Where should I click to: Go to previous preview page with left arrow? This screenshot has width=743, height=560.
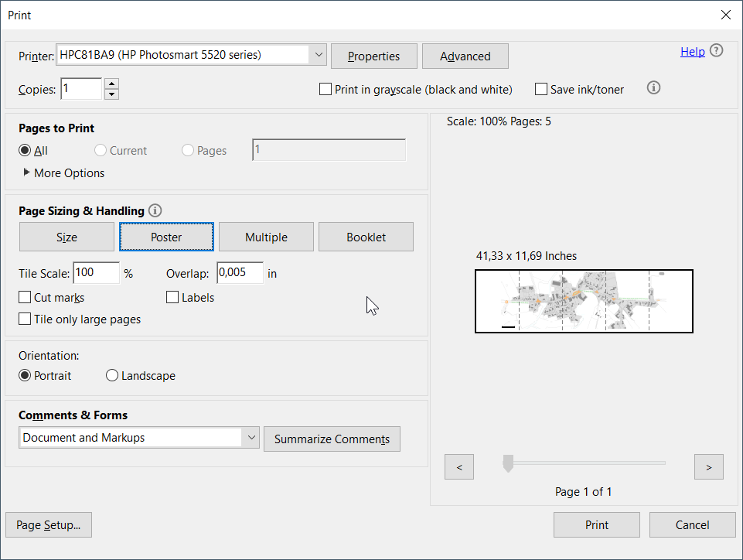tap(458, 466)
